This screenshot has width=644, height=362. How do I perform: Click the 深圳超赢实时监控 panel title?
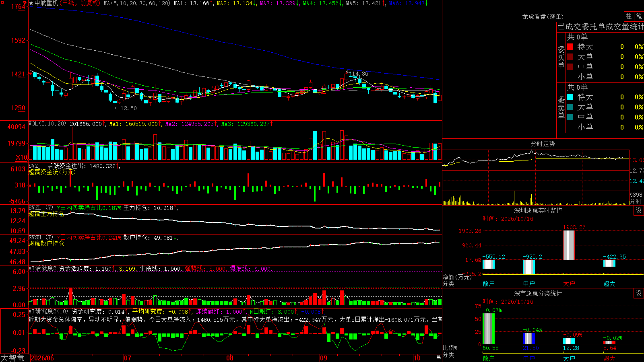(538, 210)
